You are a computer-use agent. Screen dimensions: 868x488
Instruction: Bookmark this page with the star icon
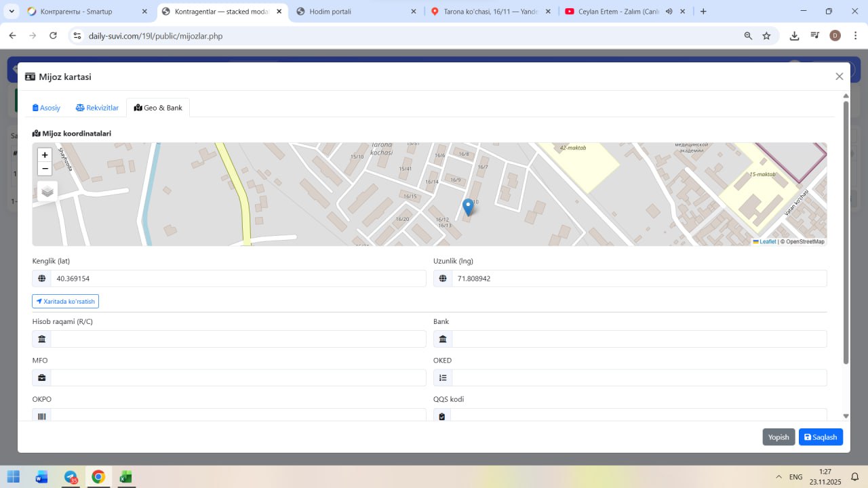coord(766,36)
